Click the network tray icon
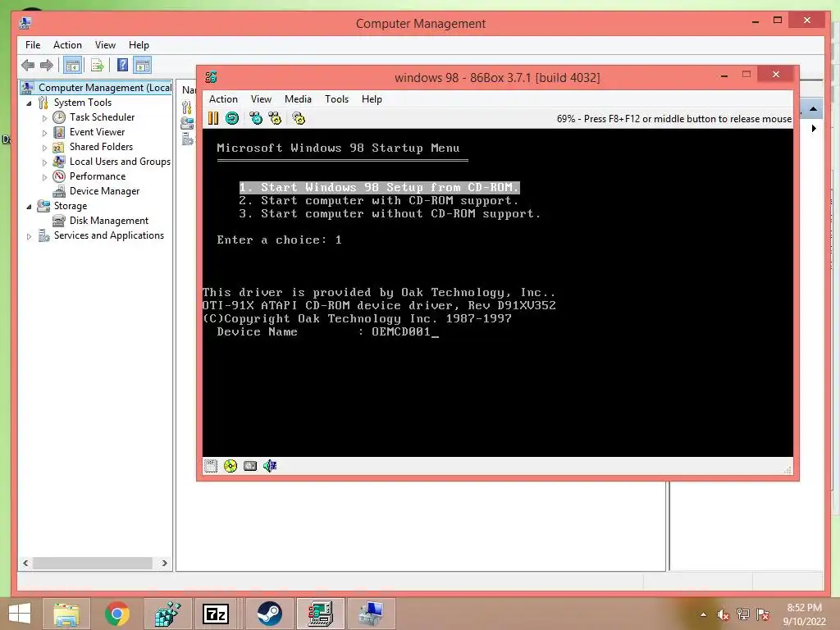The width and height of the screenshot is (840, 630). click(x=743, y=614)
